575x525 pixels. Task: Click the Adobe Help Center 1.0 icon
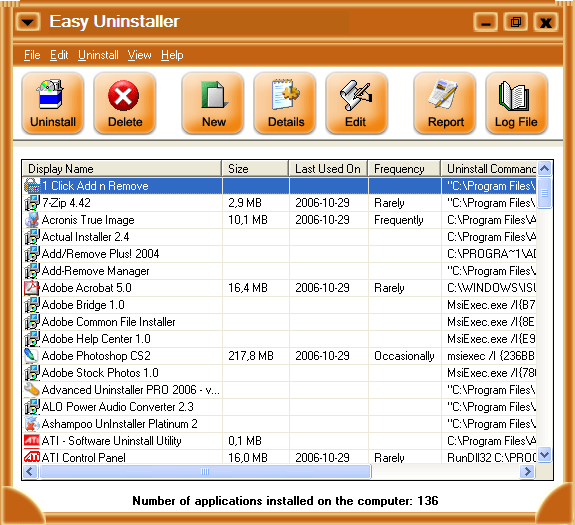32,339
